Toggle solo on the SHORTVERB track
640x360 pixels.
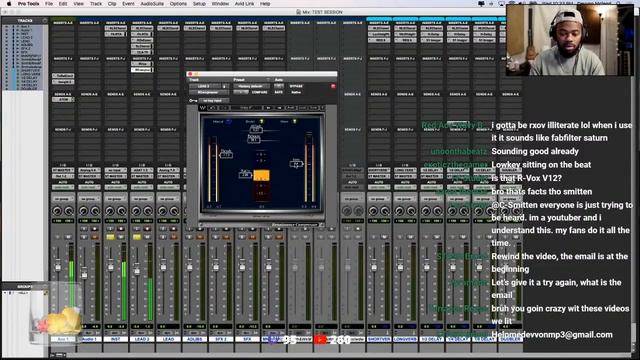pos(373,237)
